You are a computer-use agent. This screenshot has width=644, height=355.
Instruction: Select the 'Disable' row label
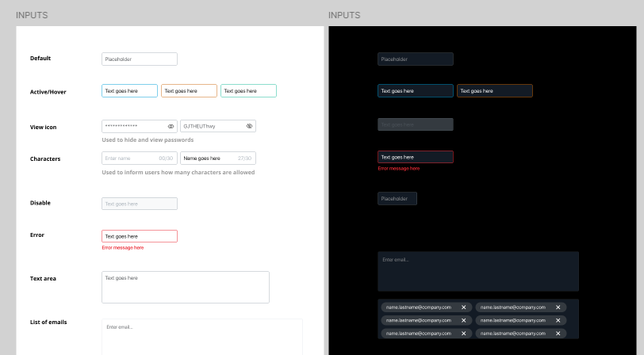click(x=40, y=203)
